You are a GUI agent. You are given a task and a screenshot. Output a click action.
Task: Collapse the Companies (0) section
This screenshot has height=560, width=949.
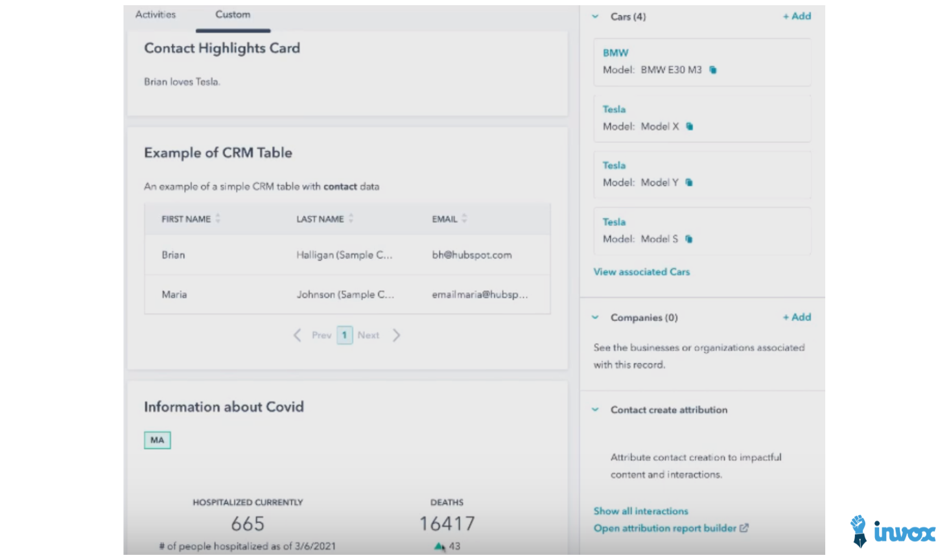point(595,318)
